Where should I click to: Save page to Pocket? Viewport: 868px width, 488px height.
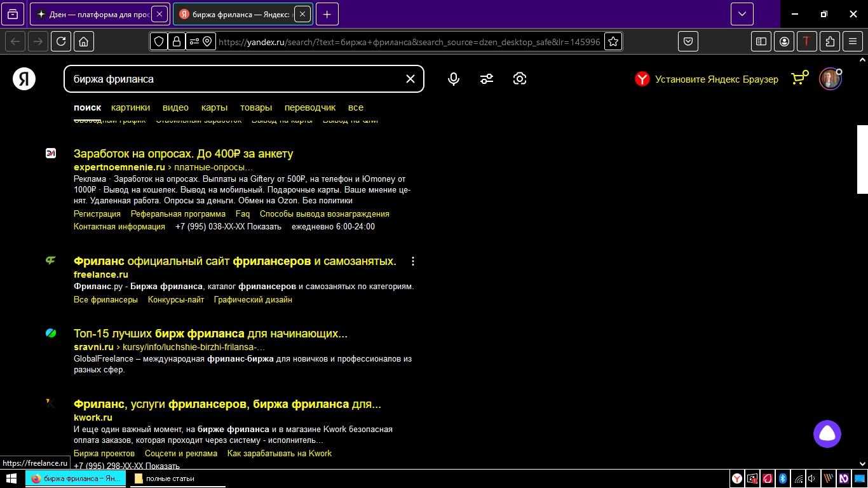click(688, 41)
